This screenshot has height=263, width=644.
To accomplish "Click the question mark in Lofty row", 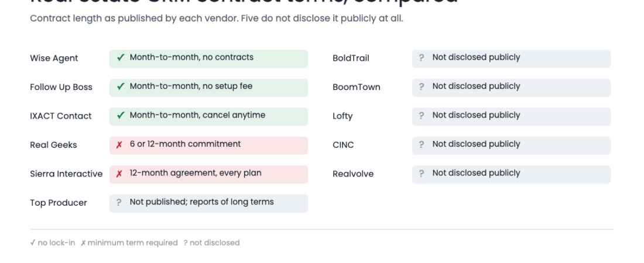I will tap(422, 116).
